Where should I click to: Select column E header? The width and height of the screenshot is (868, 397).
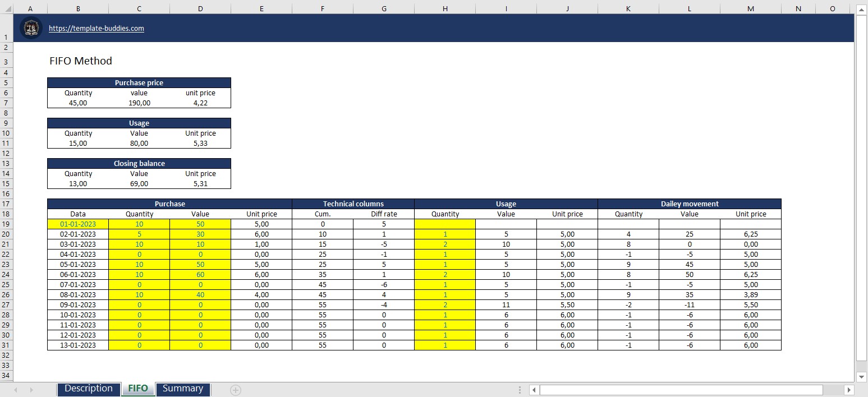click(x=261, y=9)
